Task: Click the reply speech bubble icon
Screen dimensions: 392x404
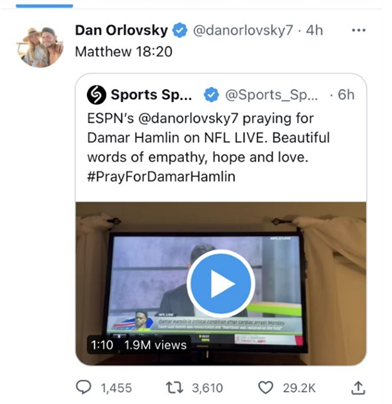Action: coord(83,388)
